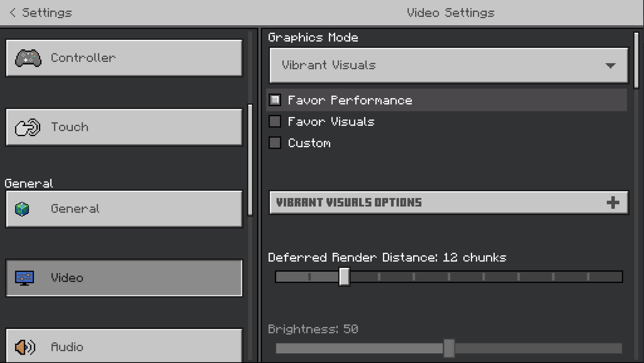Open the Controller settings tab

(124, 58)
